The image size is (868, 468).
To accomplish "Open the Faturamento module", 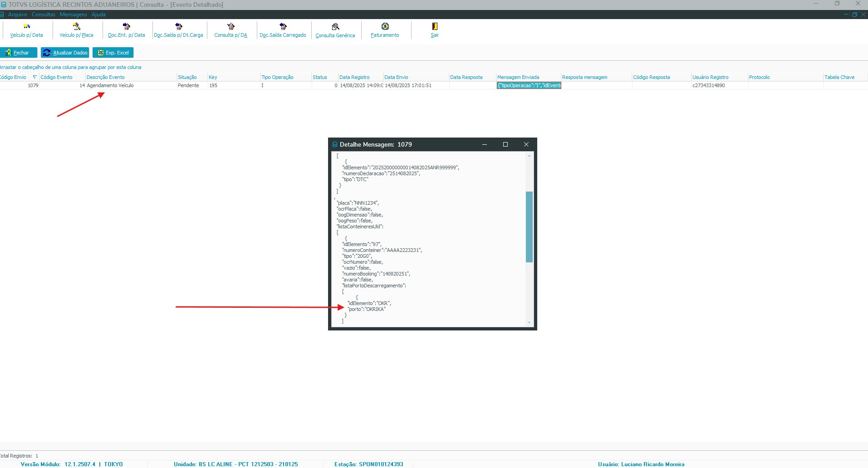I will (x=385, y=30).
